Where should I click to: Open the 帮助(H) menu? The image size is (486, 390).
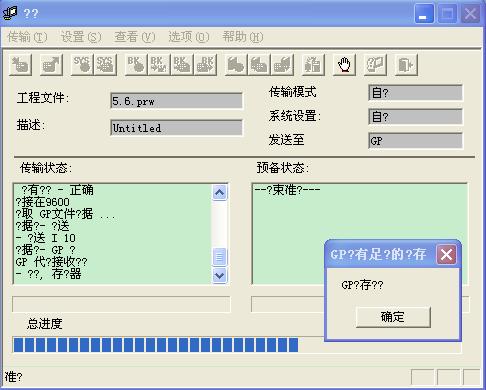pyautogui.click(x=243, y=37)
